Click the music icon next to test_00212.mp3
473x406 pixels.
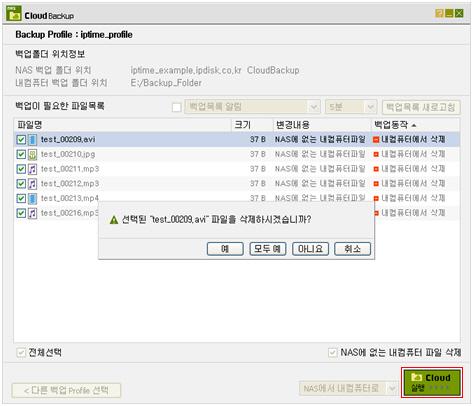[32, 184]
